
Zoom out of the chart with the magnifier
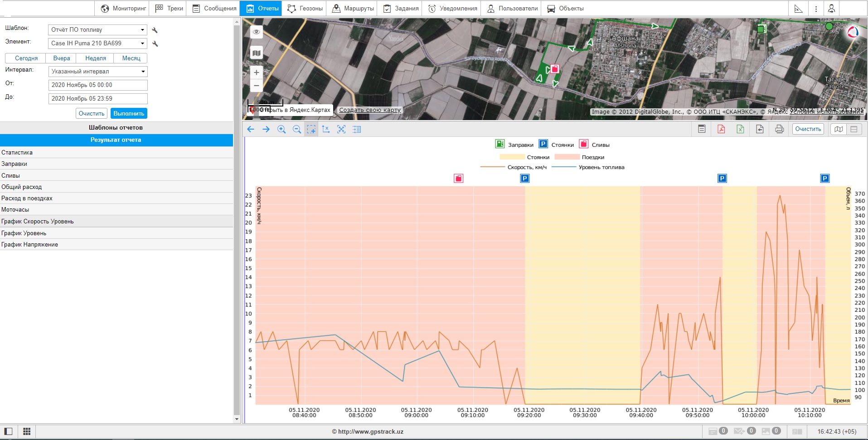pos(297,129)
